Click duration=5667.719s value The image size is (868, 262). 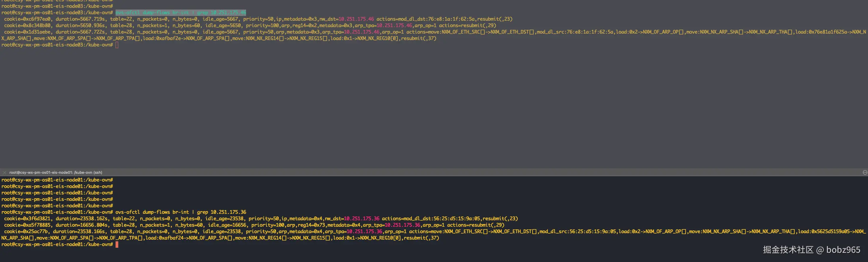click(80, 19)
